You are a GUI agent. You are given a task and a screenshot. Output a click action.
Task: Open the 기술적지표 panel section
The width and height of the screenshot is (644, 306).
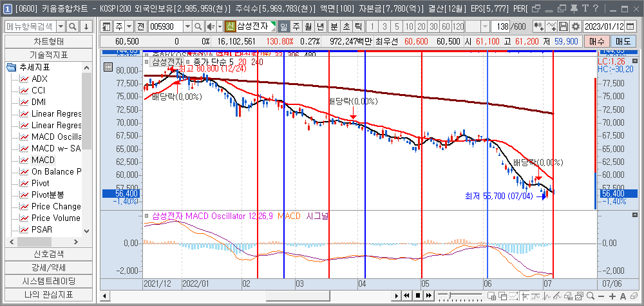pyautogui.click(x=48, y=55)
